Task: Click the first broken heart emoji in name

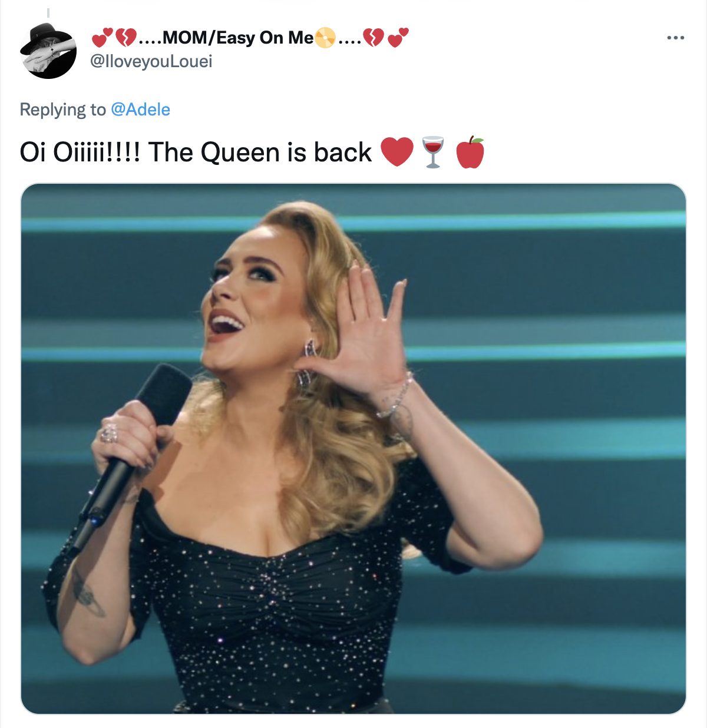Action: [x=125, y=38]
